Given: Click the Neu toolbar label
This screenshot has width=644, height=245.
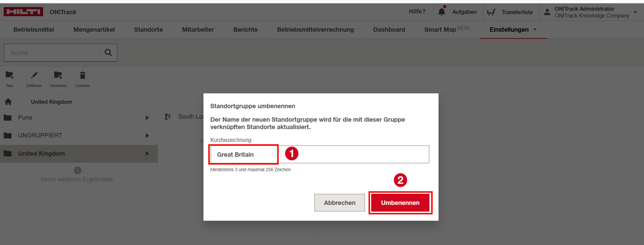Looking at the screenshot, I should [x=10, y=86].
